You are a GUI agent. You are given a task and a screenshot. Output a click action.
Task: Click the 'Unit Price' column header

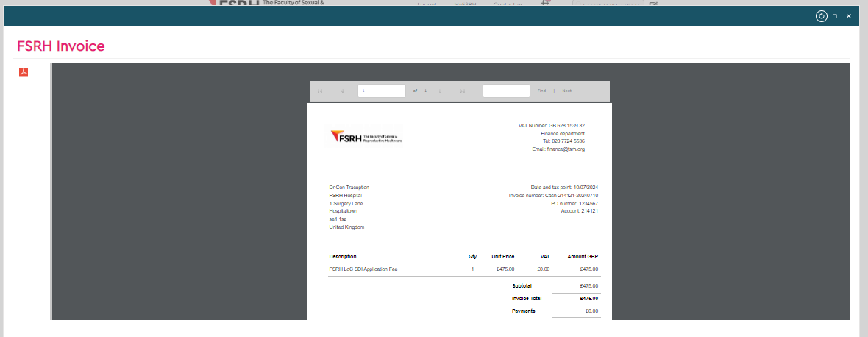pos(503,257)
